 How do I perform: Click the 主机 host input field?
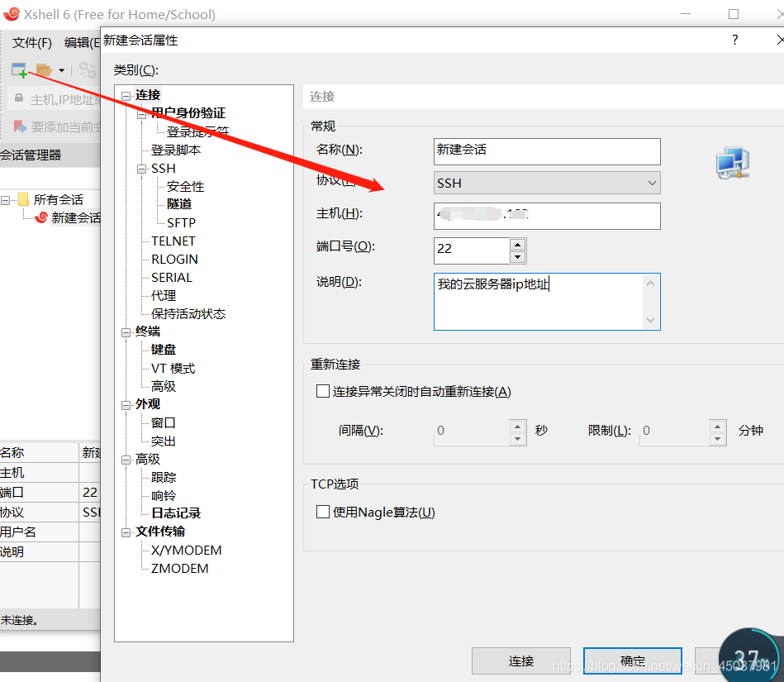click(x=547, y=216)
